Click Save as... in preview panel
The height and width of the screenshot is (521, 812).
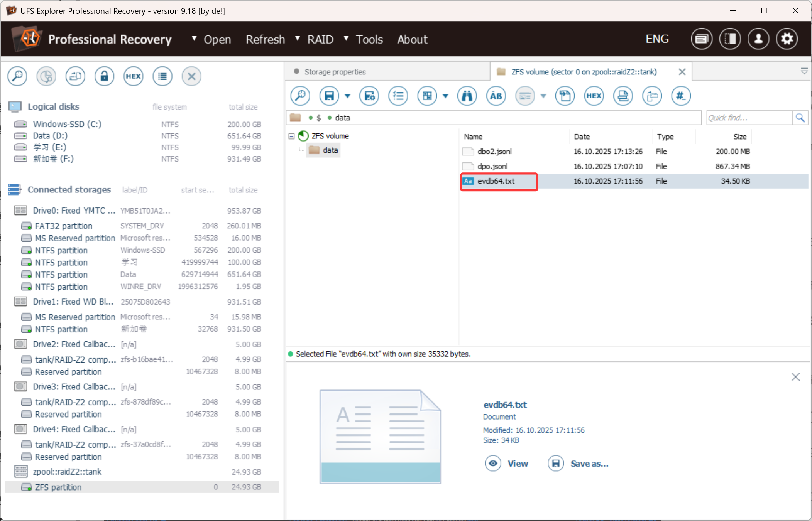579,464
